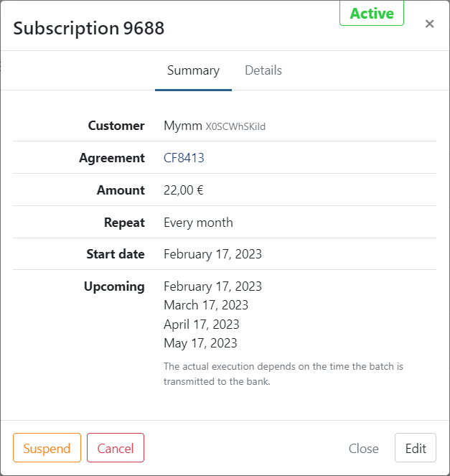Click the batch execution note text
The image size is (450, 476).
[283, 373]
